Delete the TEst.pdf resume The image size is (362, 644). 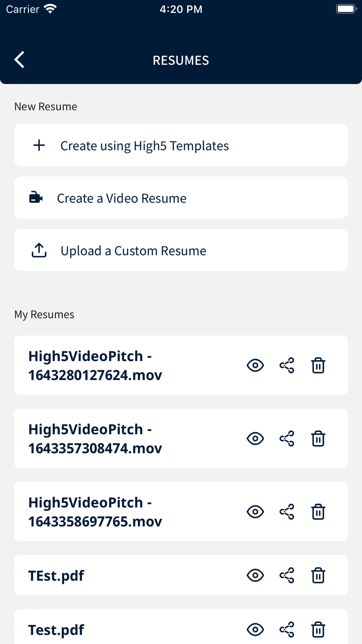318,575
